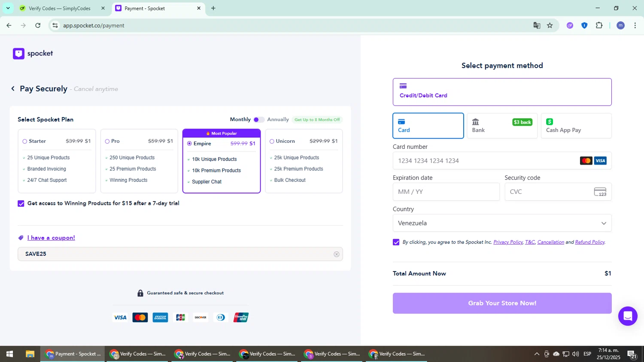Click the American Express logo
644x362 pixels.
[160, 317]
